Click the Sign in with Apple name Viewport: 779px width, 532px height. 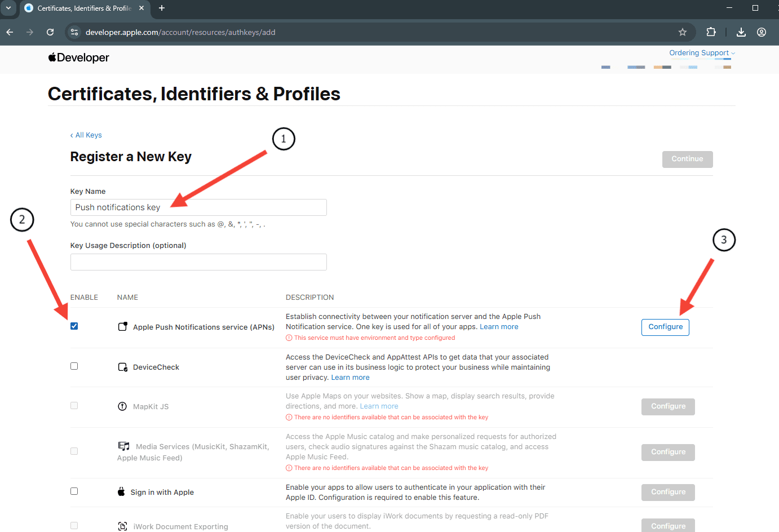pyautogui.click(x=162, y=492)
